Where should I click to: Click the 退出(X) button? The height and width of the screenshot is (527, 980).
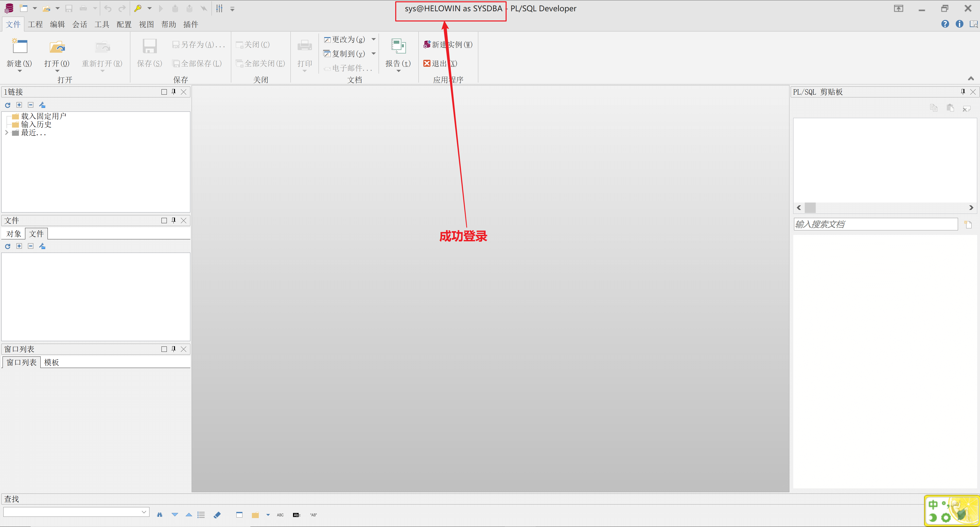coord(440,64)
